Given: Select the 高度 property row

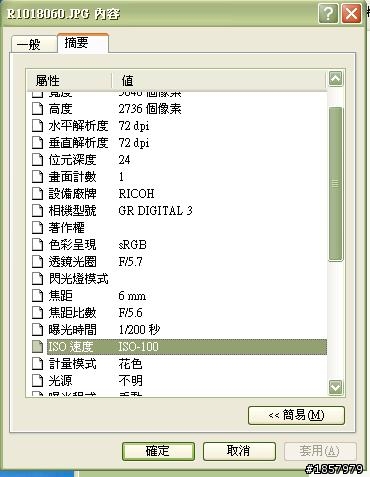Looking at the screenshot, I should (x=179, y=109).
